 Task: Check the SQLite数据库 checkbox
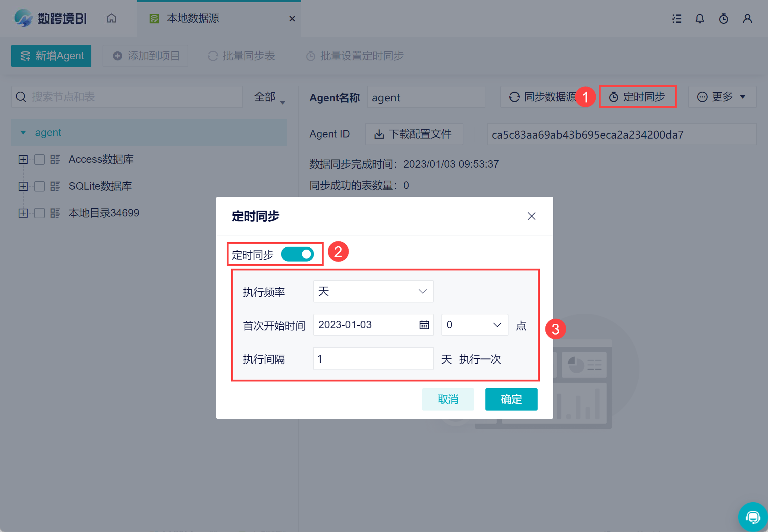[x=40, y=186]
